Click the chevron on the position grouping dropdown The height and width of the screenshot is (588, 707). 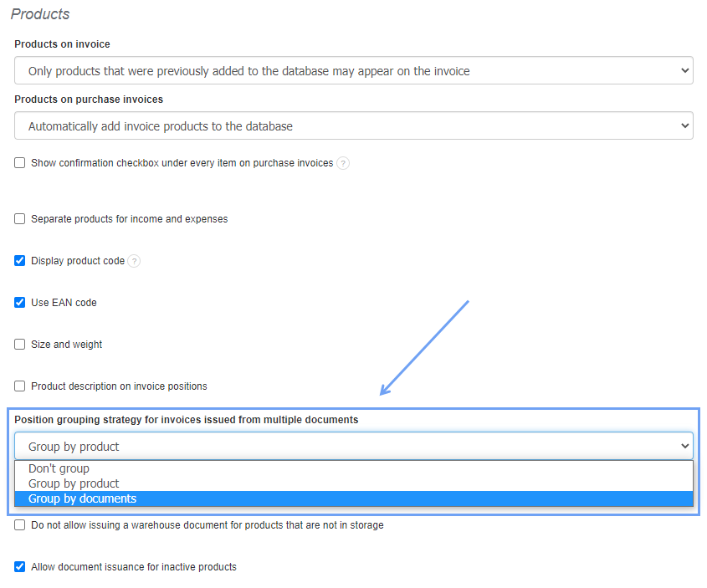[x=684, y=446]
